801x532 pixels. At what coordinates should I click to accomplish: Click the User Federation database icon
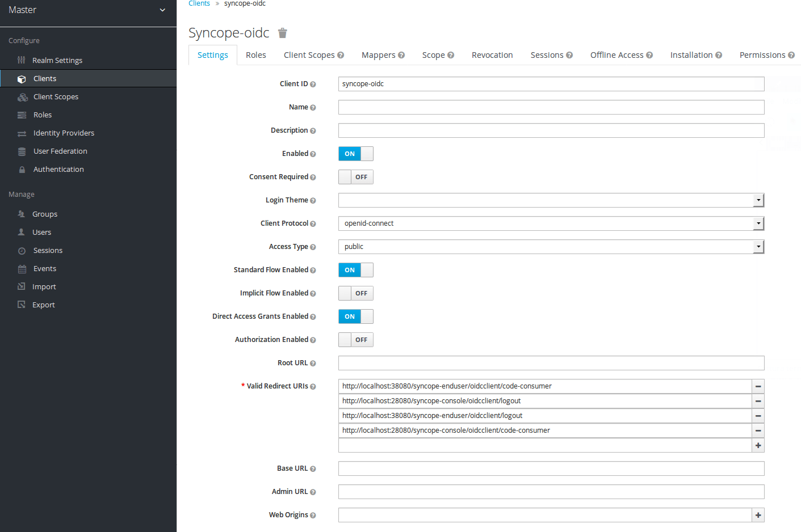point(22,151)
